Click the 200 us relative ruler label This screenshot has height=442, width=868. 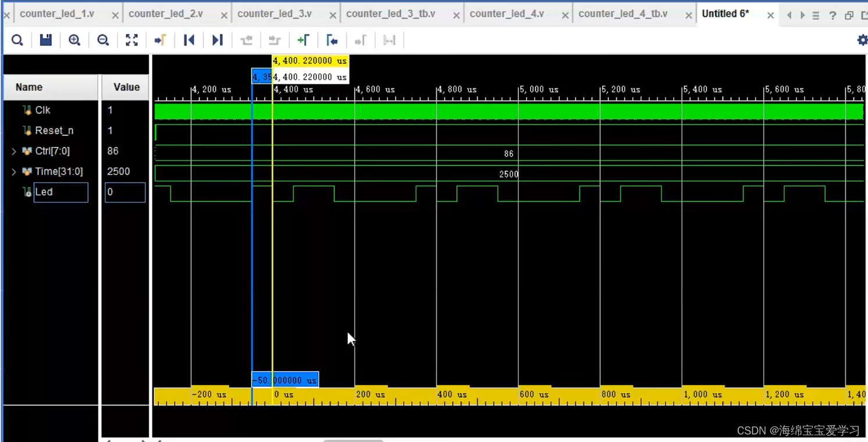pos(371,394)
